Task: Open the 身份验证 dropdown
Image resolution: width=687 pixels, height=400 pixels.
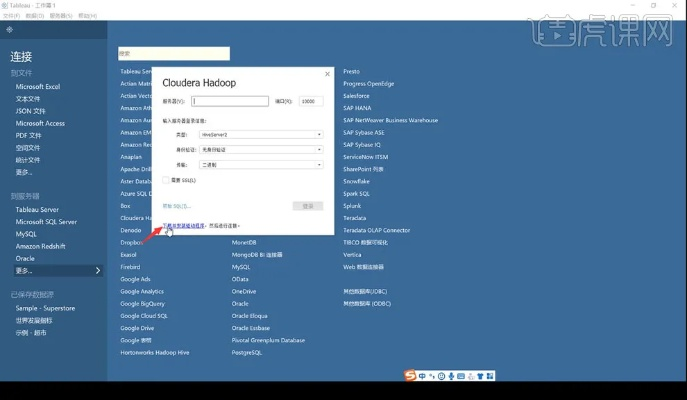Action: click(x=261, y=149)
